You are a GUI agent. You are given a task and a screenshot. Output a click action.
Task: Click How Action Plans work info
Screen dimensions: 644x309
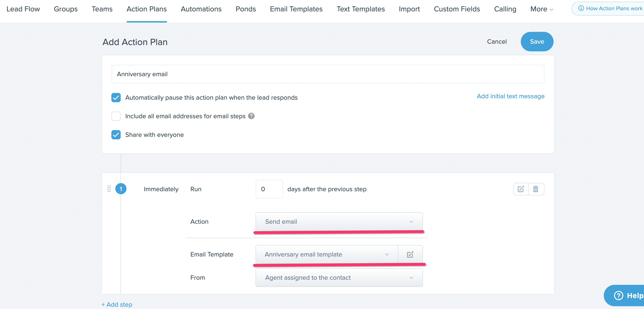click(610, 9)
